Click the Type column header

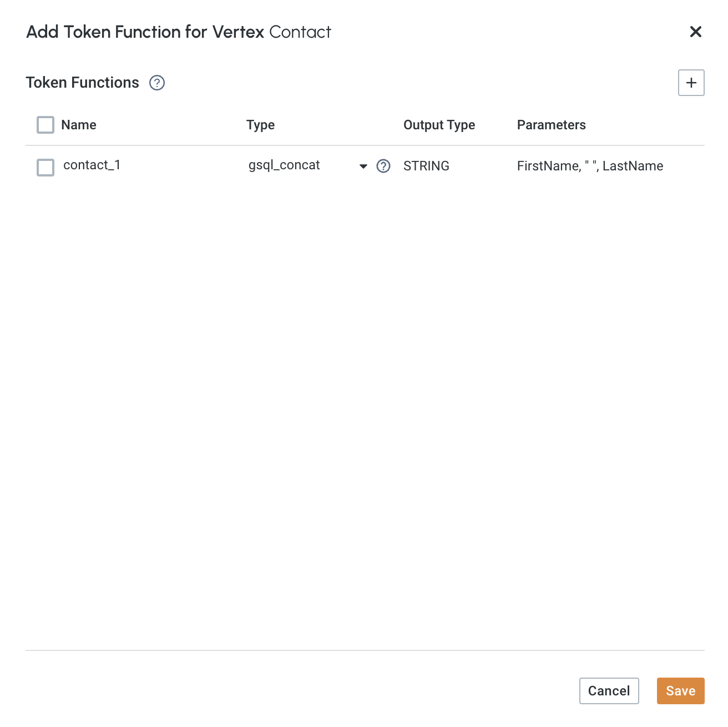[x=260, y=125]
